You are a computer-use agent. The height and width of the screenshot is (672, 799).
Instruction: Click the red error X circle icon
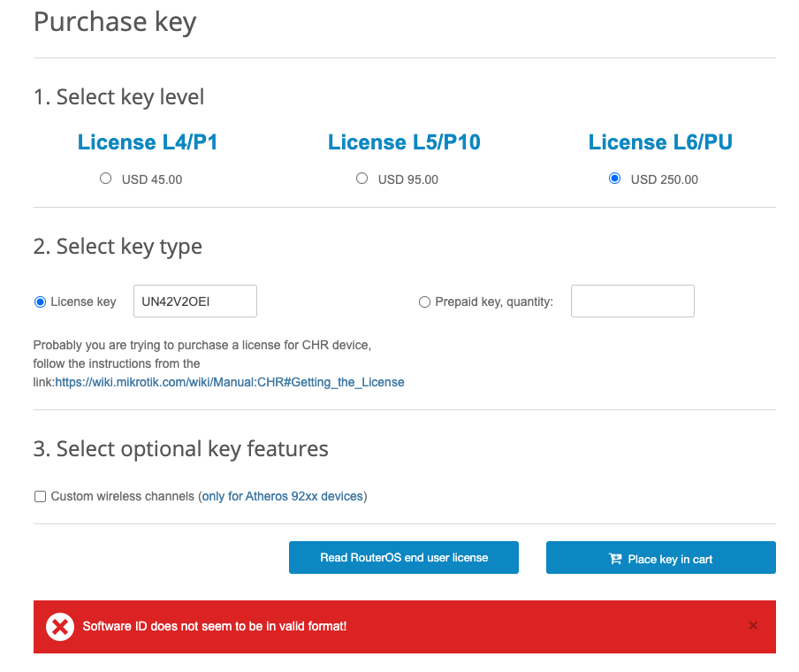point(60,627)
